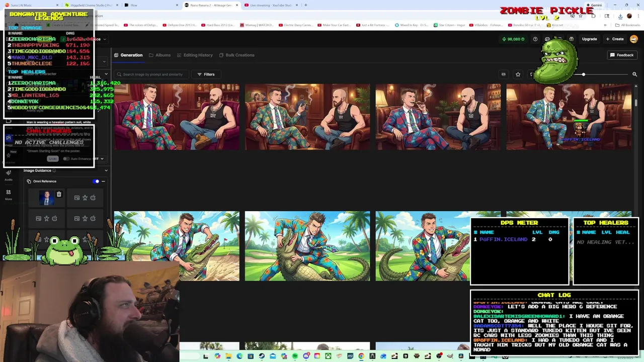Open the user profile avatar in the app header
This screenshot has width=644, height=362.
click(x=634, y=39)
